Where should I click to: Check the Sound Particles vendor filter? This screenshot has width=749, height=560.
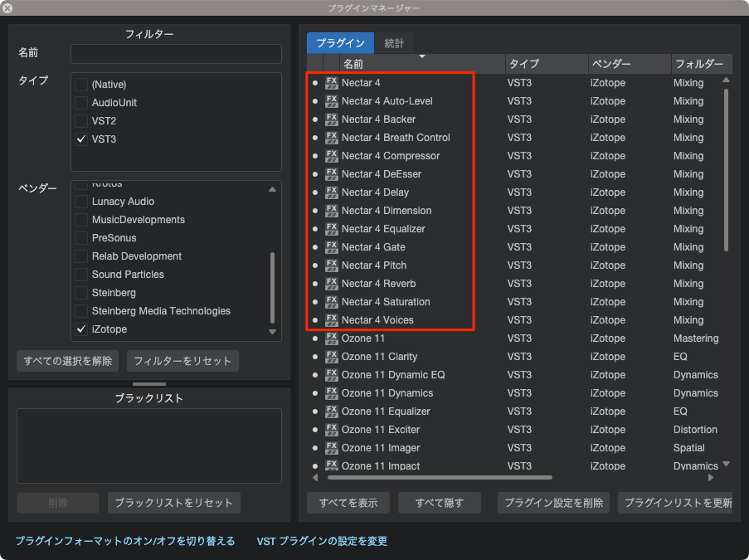click(x=81, y=275)
